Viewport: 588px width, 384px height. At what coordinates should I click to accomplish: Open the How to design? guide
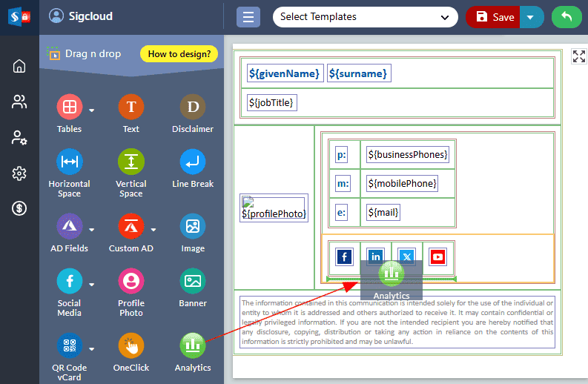click(x=179, y=53)
